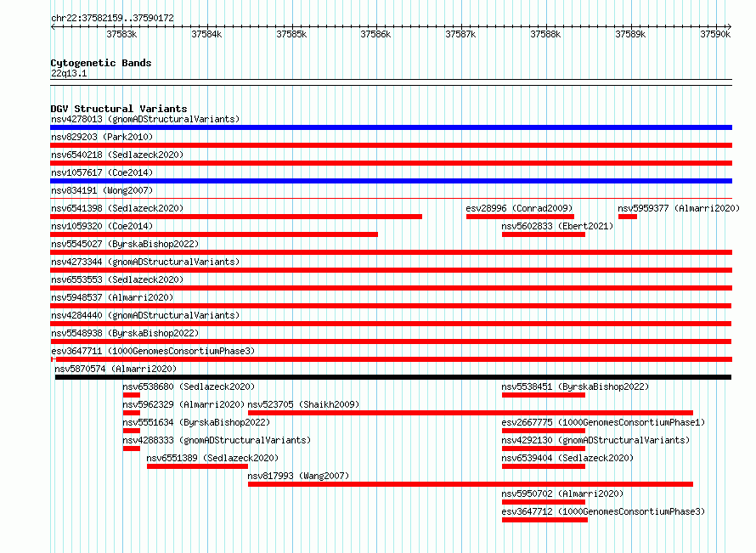Click the 37586k ruler tick label
The image size is (756, 553).
tap(375, 34)
